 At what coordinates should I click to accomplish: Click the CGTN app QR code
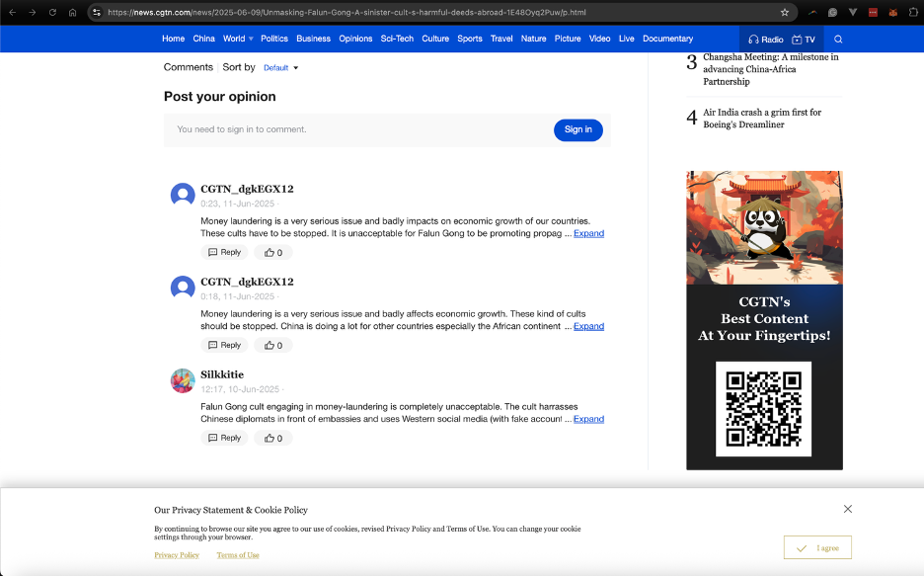(764, 409)
